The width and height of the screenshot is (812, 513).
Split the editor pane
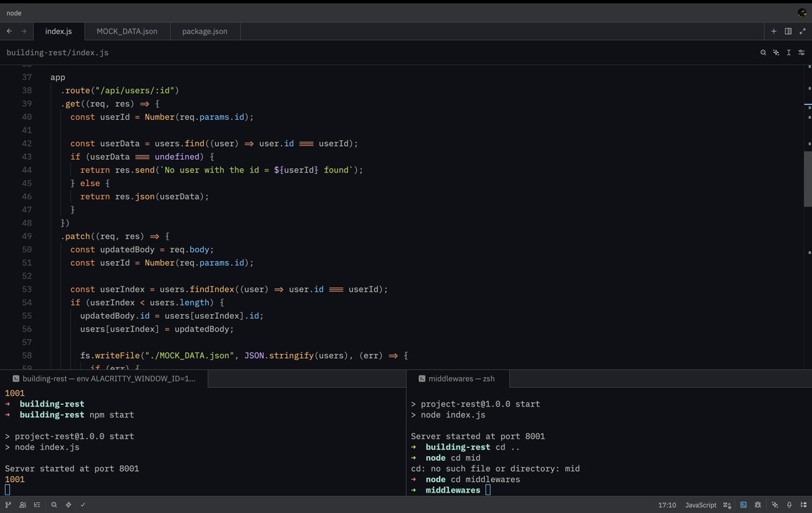[x=788, y=31]
